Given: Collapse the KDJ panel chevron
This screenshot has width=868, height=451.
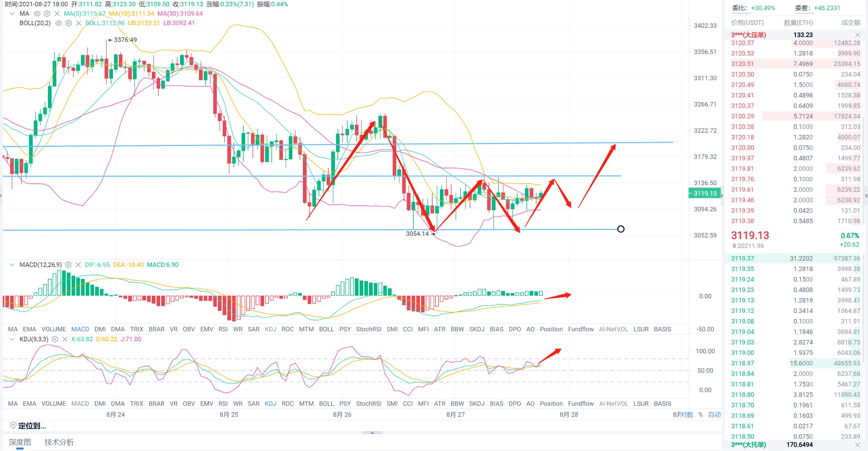Looking at the screenshot, I should tap(12, 339).
